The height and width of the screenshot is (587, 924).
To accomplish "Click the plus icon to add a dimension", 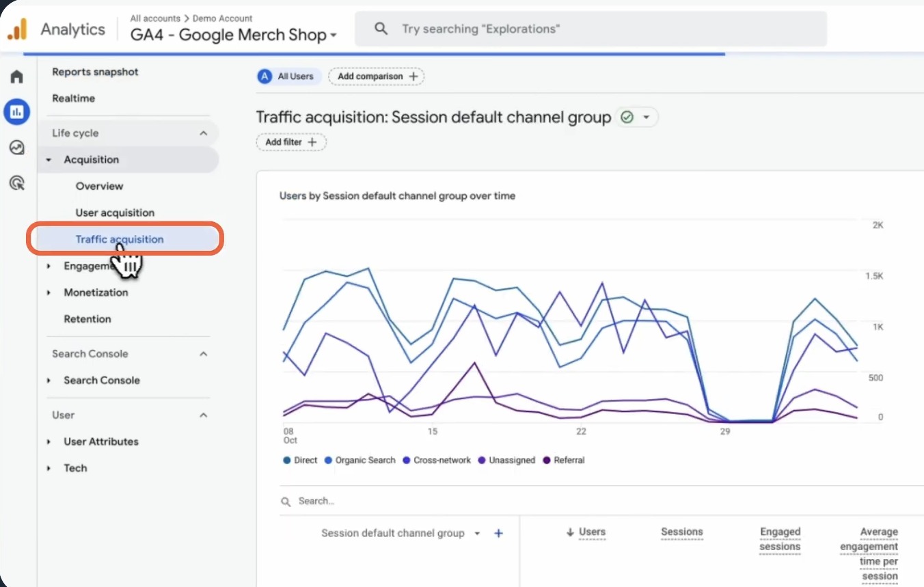I will pos(499,533).
